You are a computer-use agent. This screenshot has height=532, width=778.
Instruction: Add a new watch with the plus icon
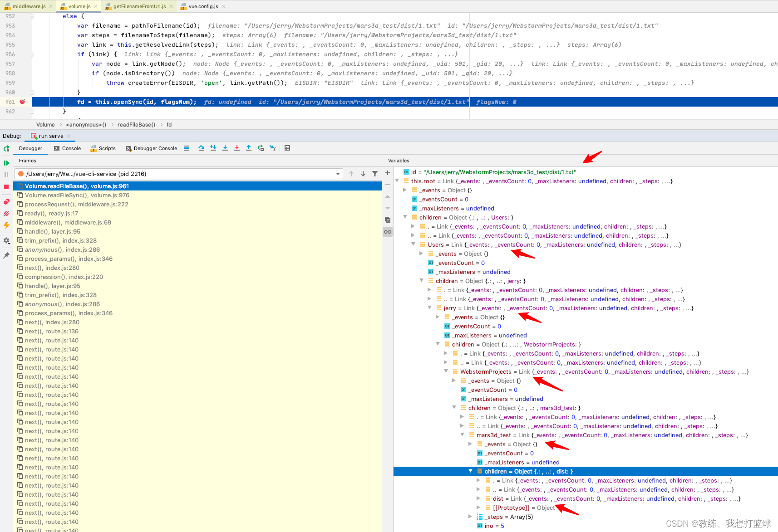click(388, 173)
